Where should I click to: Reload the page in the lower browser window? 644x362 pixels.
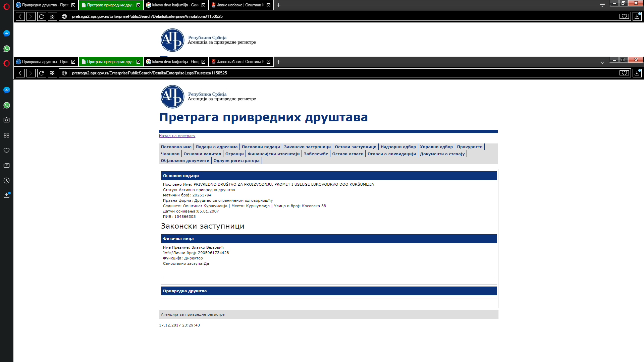[42, 73]
